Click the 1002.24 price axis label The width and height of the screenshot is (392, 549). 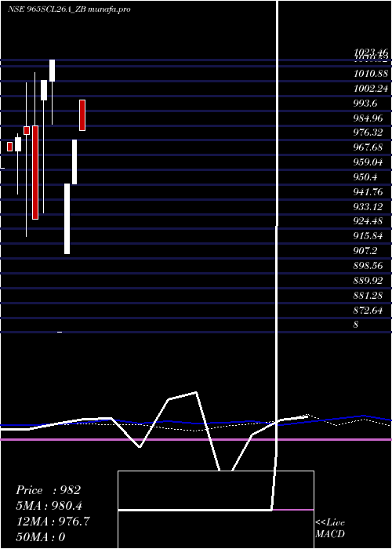pyautogui.click(x=371, y=89)
